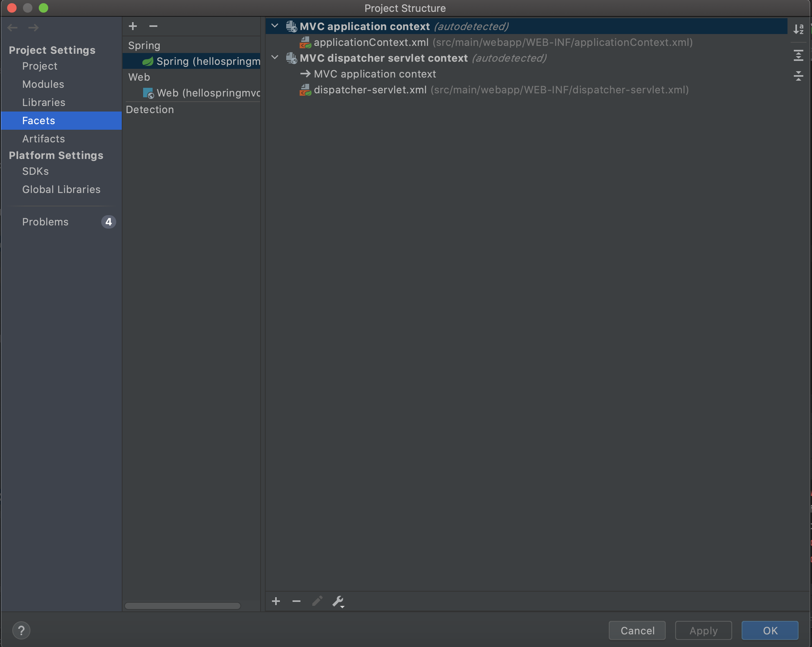The height and width of the screenshot is (647, 812).
Task: Click the help question mark button
Action: pos(21,630)
